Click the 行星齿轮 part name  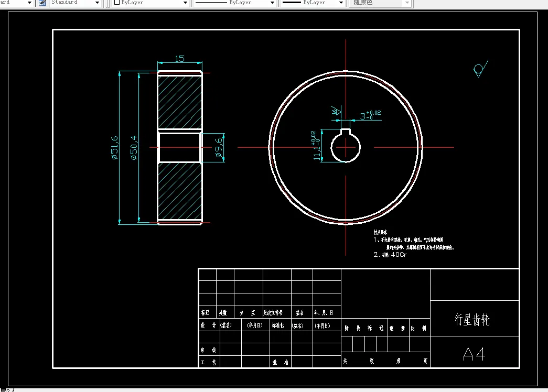(472, 320)
